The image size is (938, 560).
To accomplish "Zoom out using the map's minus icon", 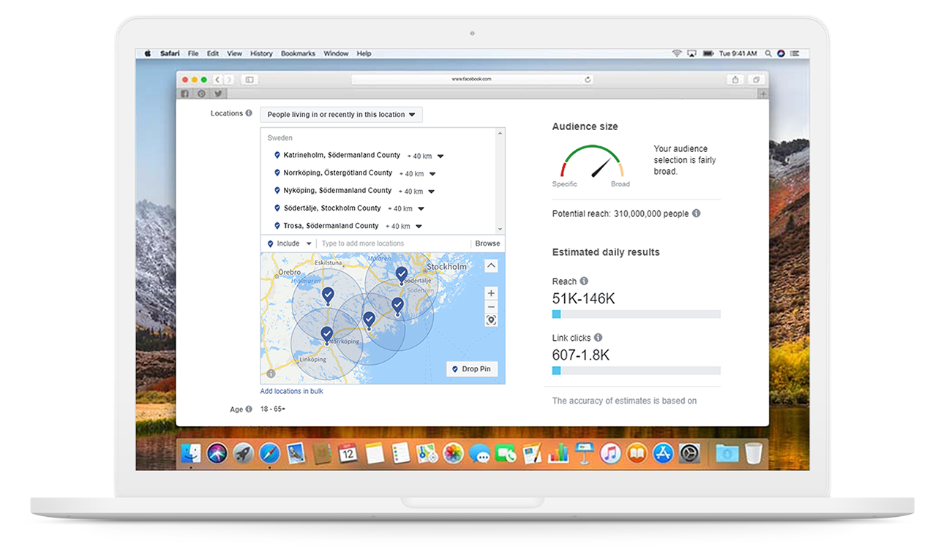I will point(491,306).
